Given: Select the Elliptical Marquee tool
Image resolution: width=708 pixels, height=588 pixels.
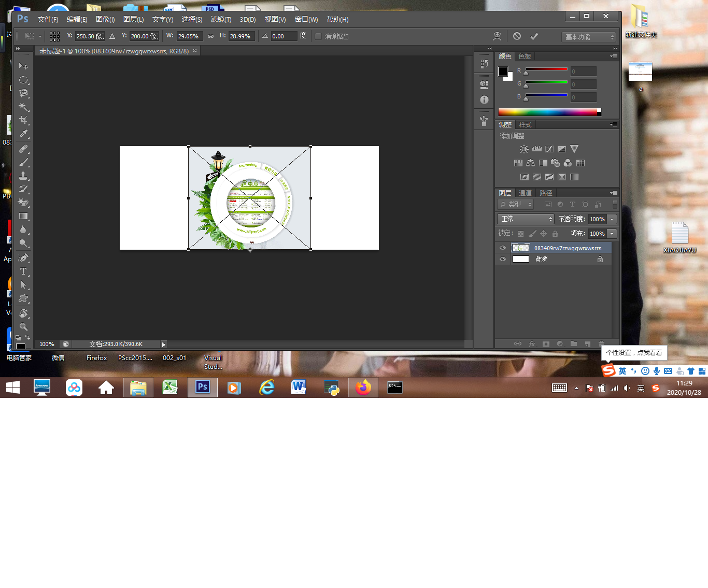Looking at the screenshot, I should (23, 80).
